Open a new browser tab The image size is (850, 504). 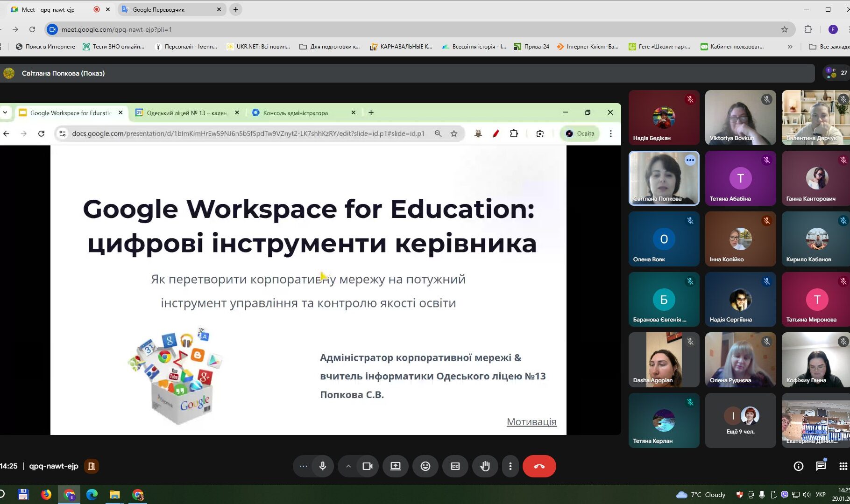click(x=236, y=9)
